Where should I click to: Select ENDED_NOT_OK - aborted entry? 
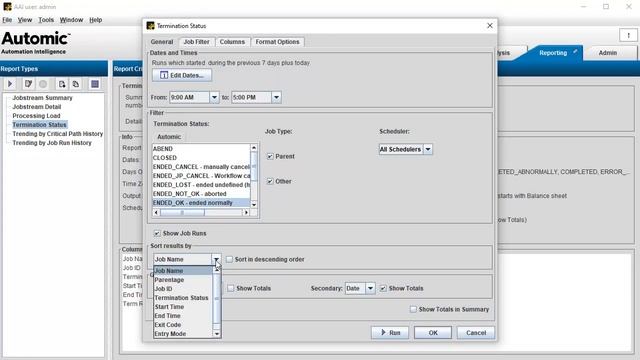click(x=201, y=193)
